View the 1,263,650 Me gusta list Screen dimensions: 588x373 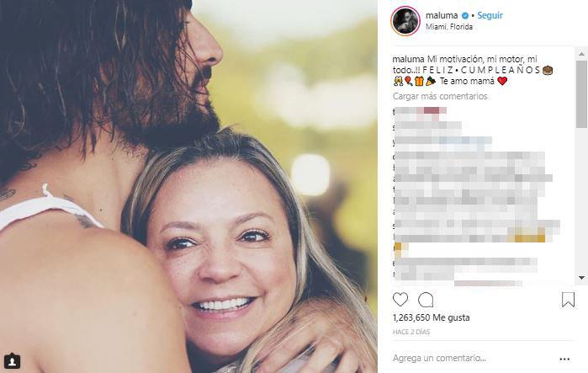pos(432,317)
